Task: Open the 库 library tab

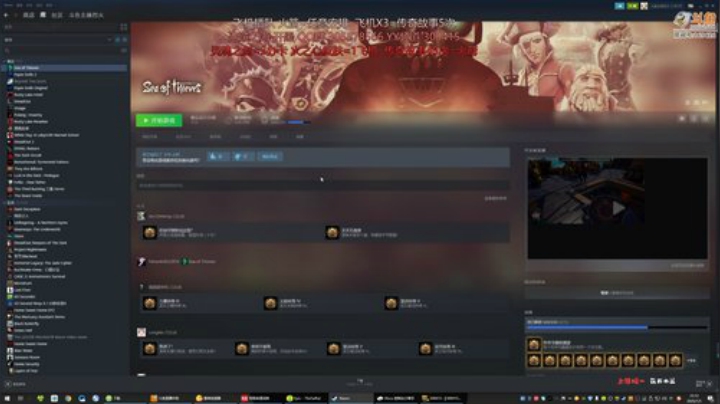Action: [x=43, y=15]
